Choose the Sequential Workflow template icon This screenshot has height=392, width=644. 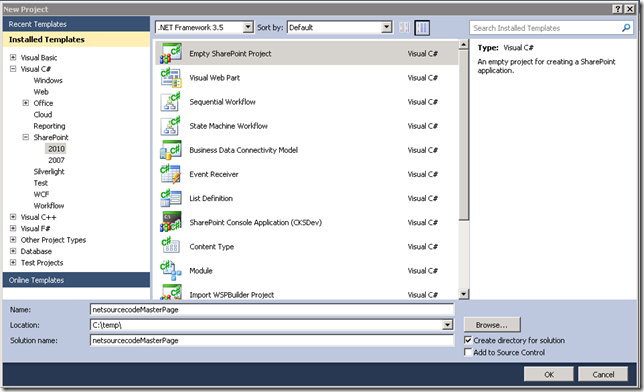tap(170, 102)
